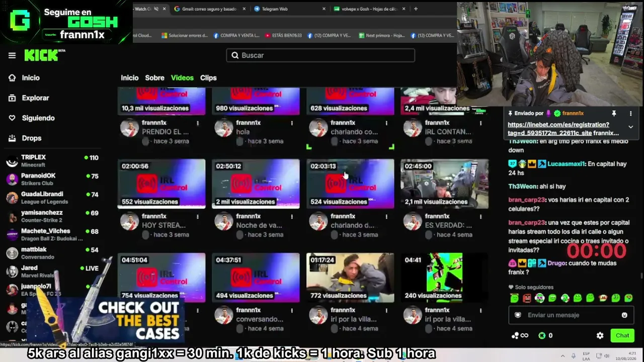The width and height of the screenshot is (644, 362).
Task: Open options menu for 'ES VERDAD:...' video
Action: (480, 217)
